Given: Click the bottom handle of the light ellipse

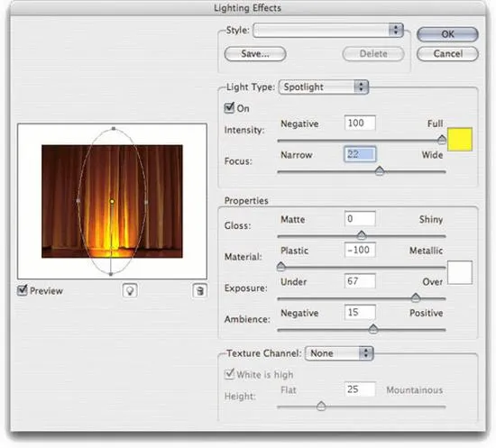Looking at the screenshot, I should (110, 274).
